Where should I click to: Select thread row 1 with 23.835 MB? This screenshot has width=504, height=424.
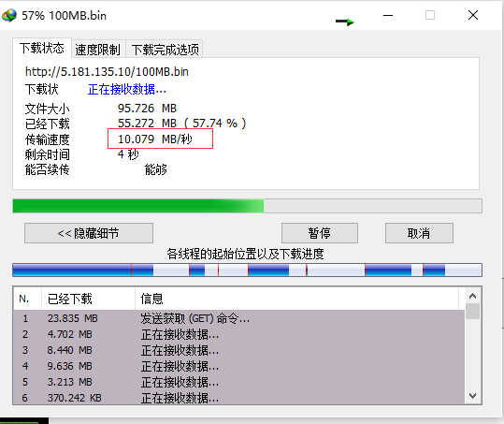pos(239,318)
